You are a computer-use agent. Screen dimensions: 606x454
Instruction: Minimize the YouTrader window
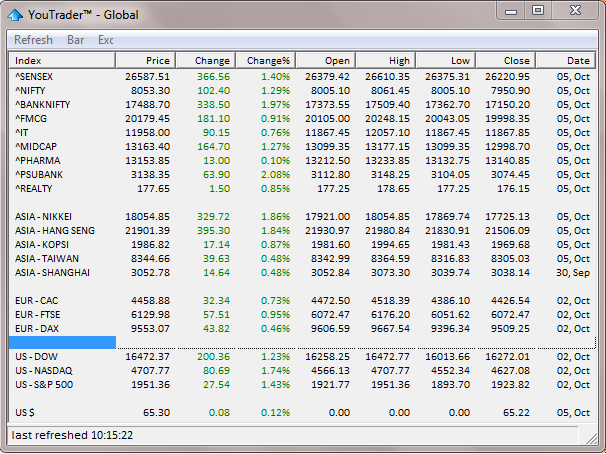[x=511, y=11]
